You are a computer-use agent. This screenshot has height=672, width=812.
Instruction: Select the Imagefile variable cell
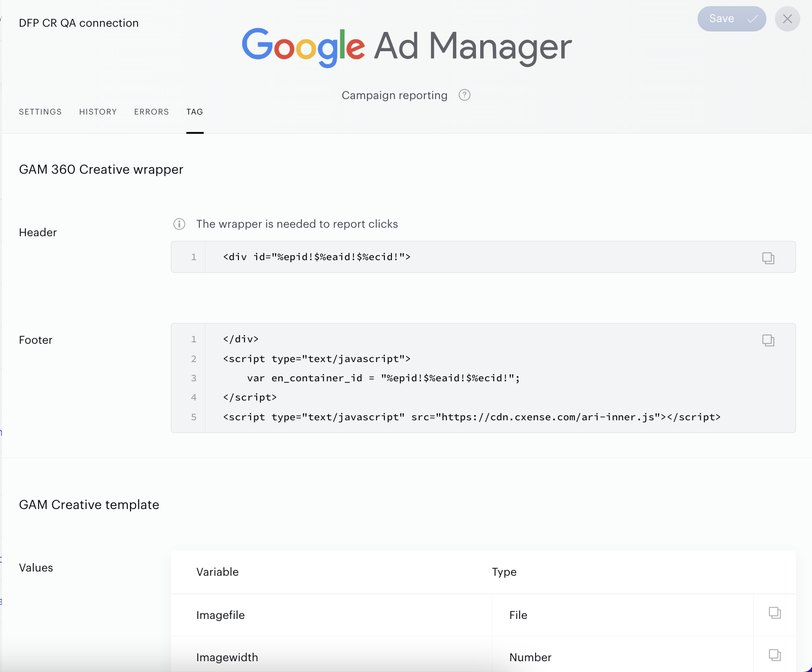331,615
